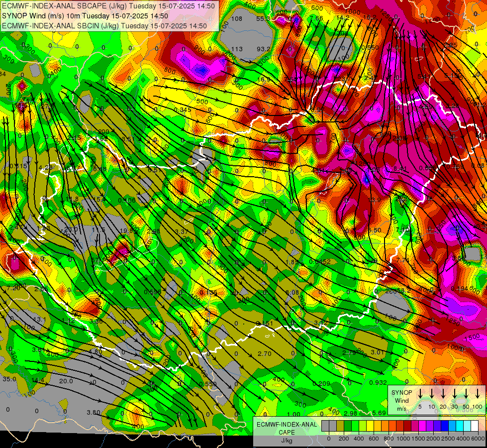Click the station value 93.2
This screenshot has height=448, width=487.
coord(263,49)
